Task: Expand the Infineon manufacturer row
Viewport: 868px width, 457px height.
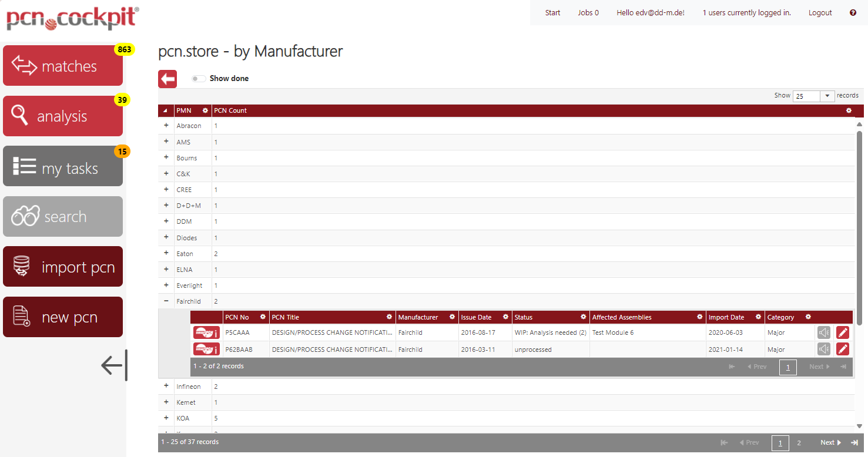Action: [166, 386]
